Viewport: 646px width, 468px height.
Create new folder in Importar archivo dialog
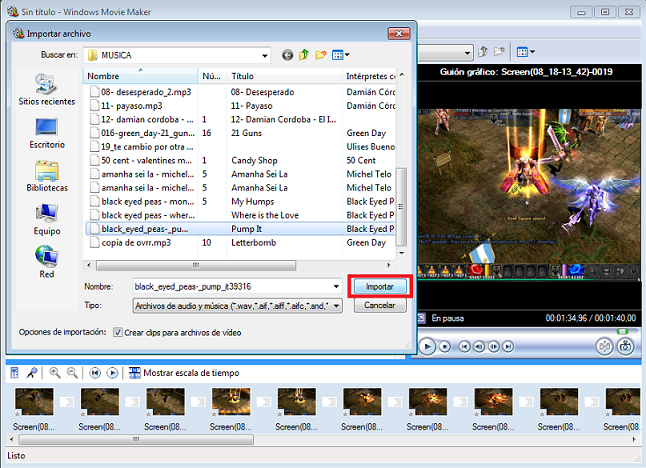[x=321, y=55]
